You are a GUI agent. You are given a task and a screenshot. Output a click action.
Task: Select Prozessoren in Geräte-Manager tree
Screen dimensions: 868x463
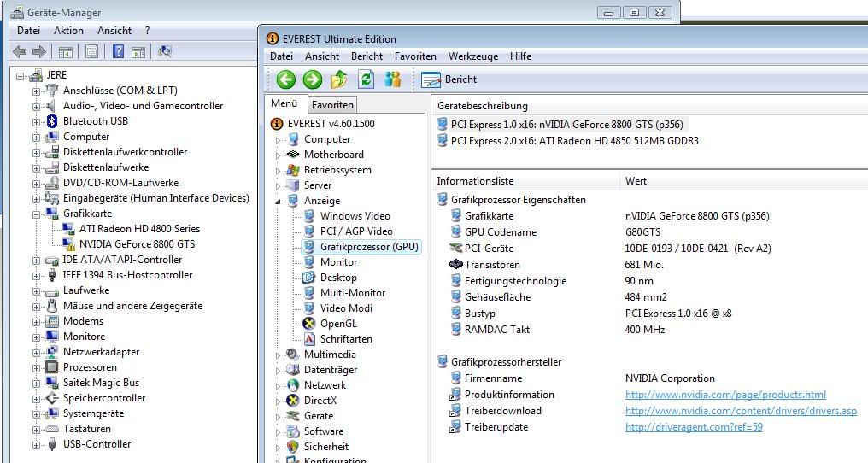click(x=90, y=367)
